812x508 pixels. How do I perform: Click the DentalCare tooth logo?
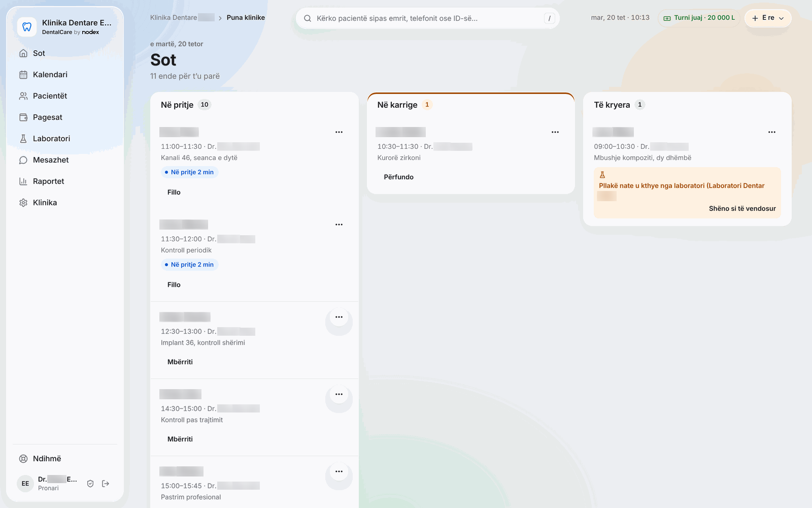[x=27, y=27]
